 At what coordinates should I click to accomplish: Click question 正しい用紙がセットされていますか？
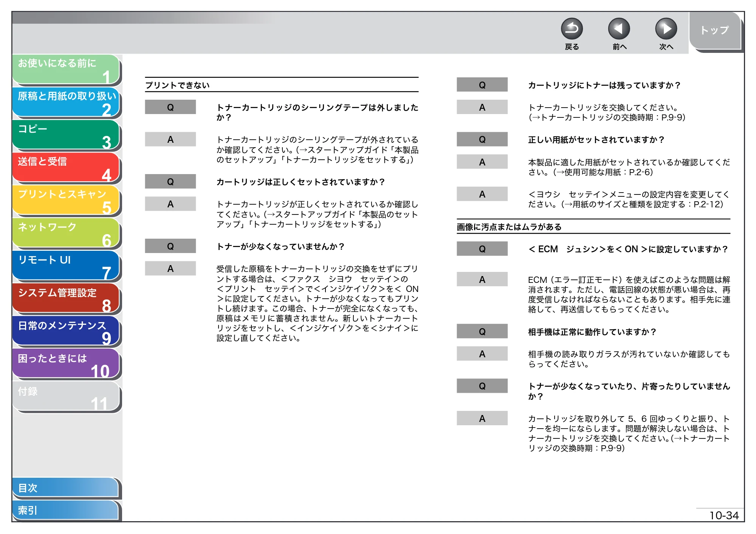596,140
